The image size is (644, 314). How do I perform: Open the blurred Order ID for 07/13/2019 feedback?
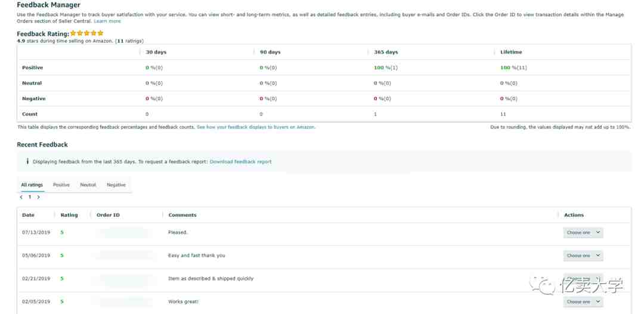[x=123, y=233]
